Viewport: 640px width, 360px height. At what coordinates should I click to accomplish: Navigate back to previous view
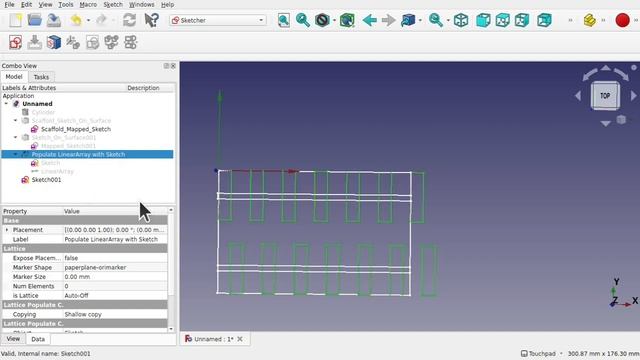point(369,20)
